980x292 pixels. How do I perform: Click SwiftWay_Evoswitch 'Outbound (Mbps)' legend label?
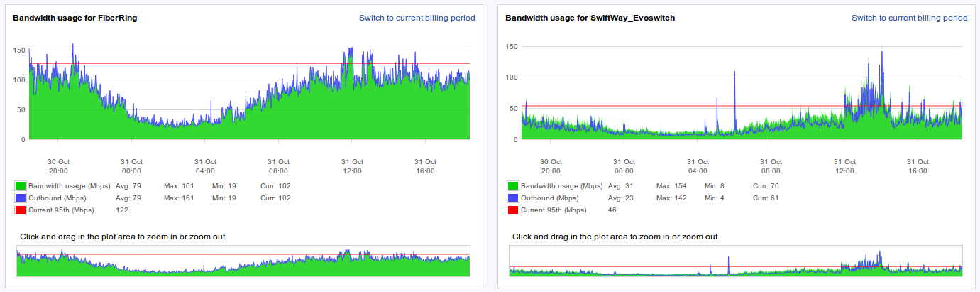point(549,198)
